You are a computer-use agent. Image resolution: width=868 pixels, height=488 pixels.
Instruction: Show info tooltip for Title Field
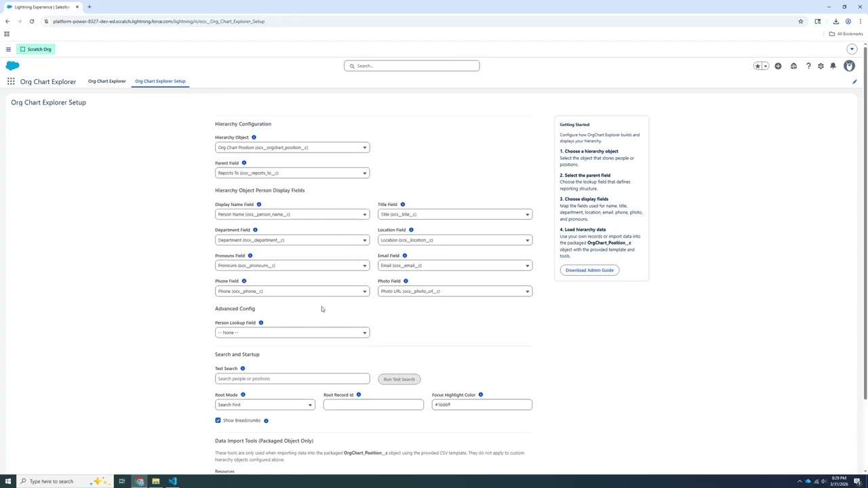coord(402,204)
